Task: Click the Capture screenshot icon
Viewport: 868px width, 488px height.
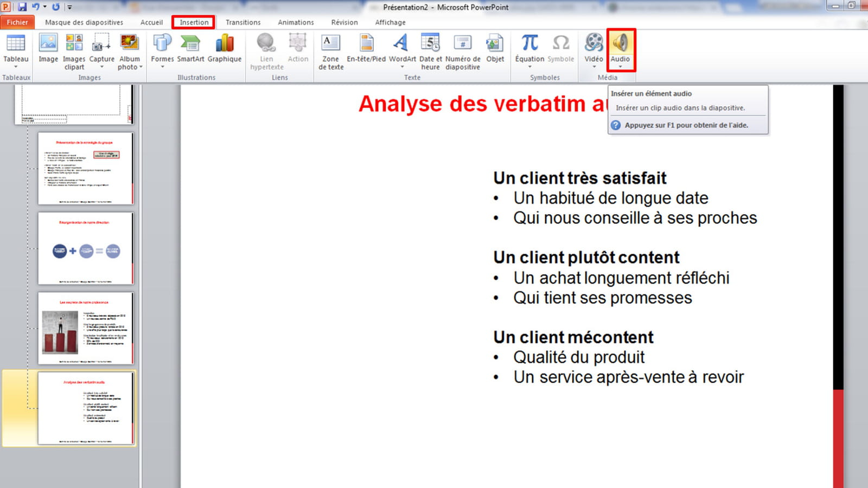Action: 101,43
